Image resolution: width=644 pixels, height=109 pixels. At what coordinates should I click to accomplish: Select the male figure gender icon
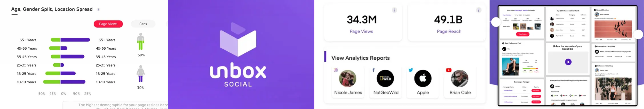(140, 42)
